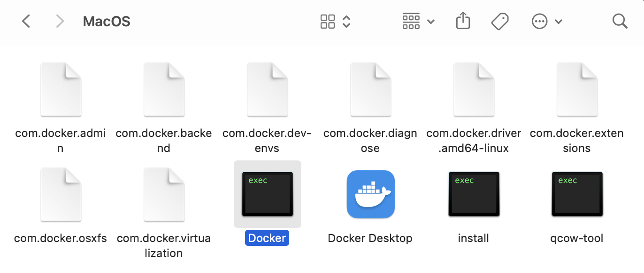
Task: Click the install file name
Action: (x=474, y=238)
